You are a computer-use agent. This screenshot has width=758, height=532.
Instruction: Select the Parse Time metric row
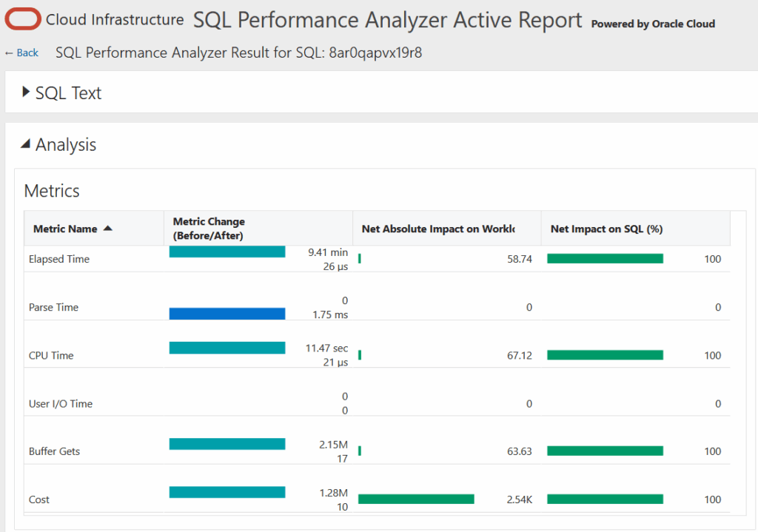point(53,308)
